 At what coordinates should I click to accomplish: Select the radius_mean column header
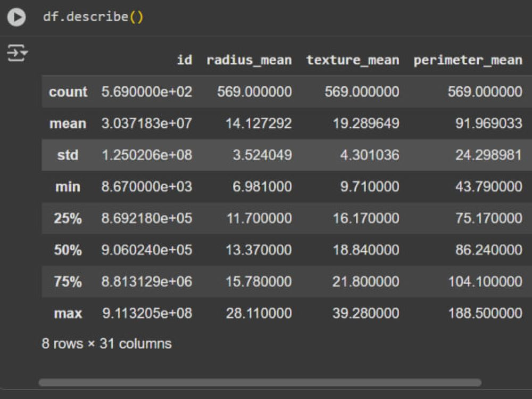[x=249, y=60]
